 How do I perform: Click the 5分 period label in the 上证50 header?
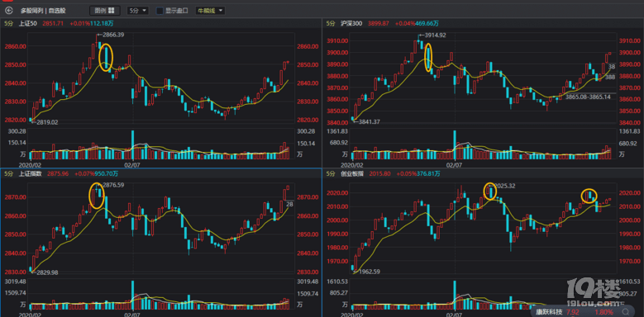tap(8, 24)
